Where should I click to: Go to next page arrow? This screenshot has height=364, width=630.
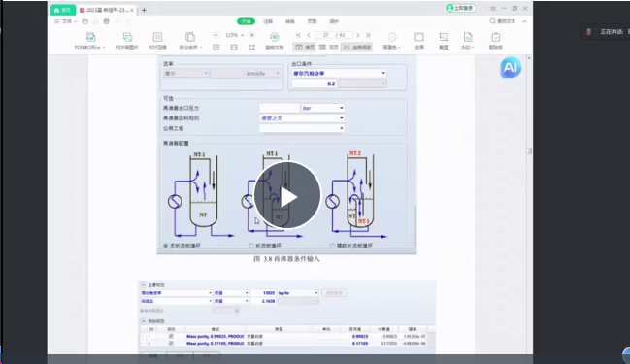click(358, 35)
